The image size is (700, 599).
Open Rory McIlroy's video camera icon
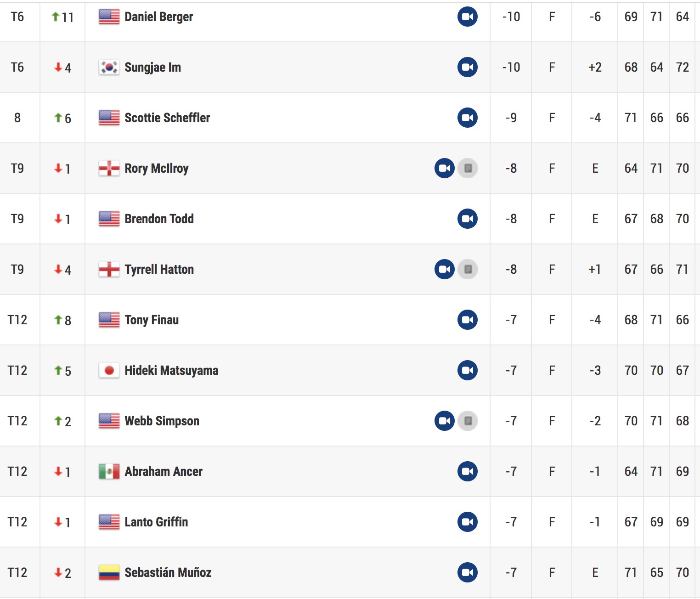[445, 169]
